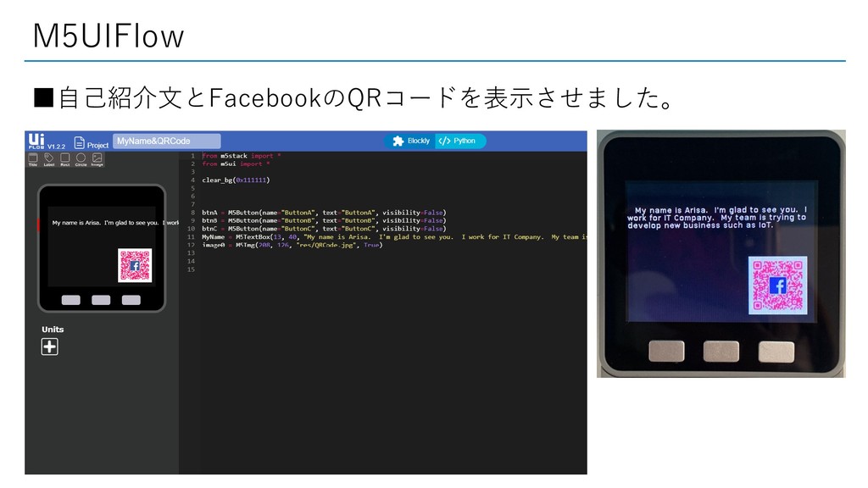Click the MyName M5TextBox code line
The width and height of the screenshot is (868, 488).
pos(394,237)
